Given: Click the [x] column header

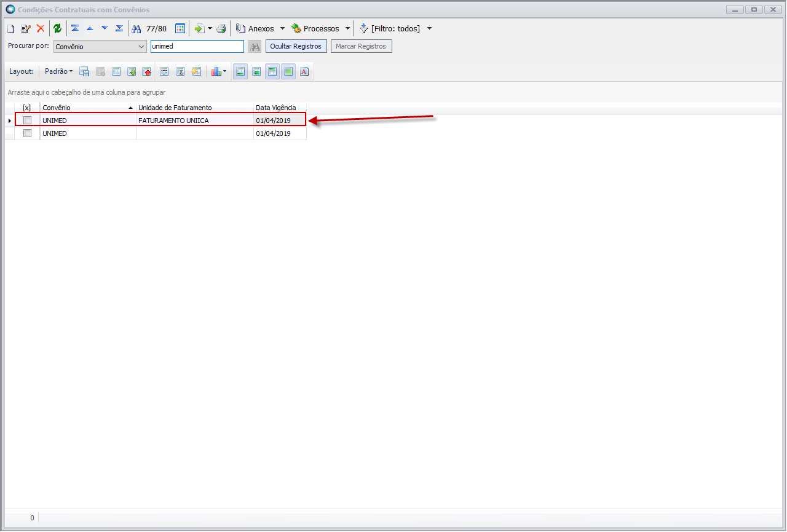Looking at the screenshot, I should (x=26, y=108).
